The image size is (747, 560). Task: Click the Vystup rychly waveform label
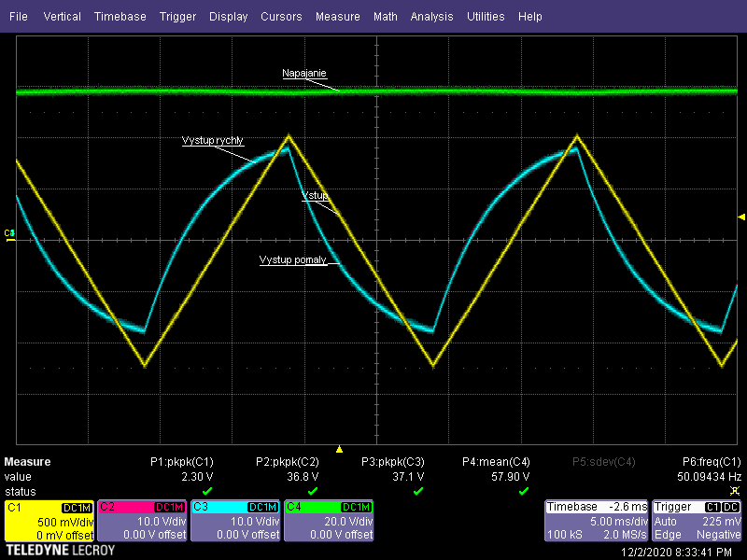(213, 141)
